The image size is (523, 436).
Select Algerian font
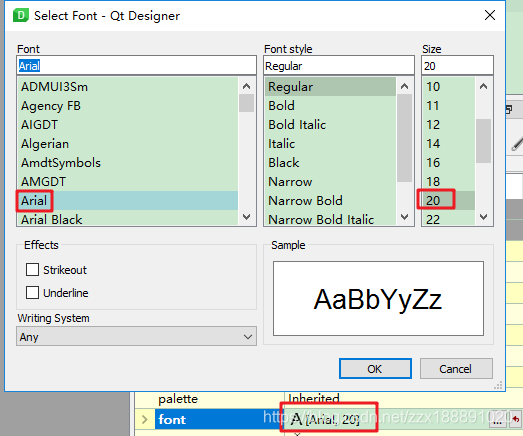click(128, 144)
